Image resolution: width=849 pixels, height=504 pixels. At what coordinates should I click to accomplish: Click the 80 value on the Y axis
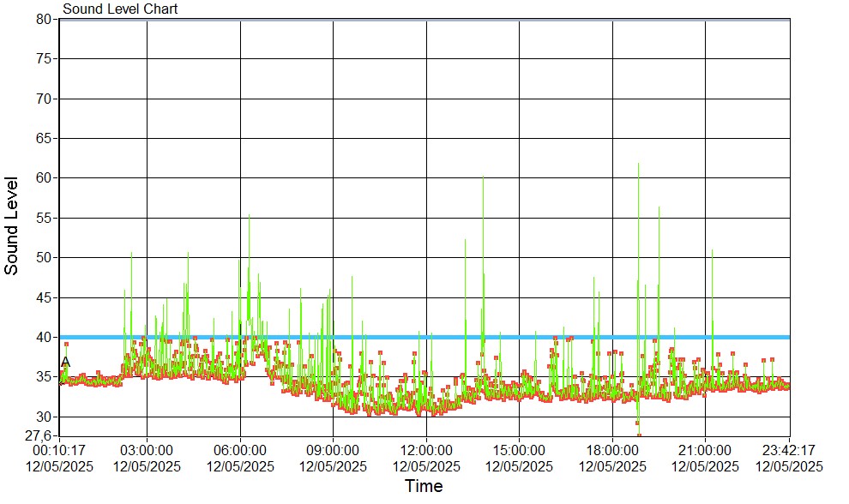coord(45,19)
